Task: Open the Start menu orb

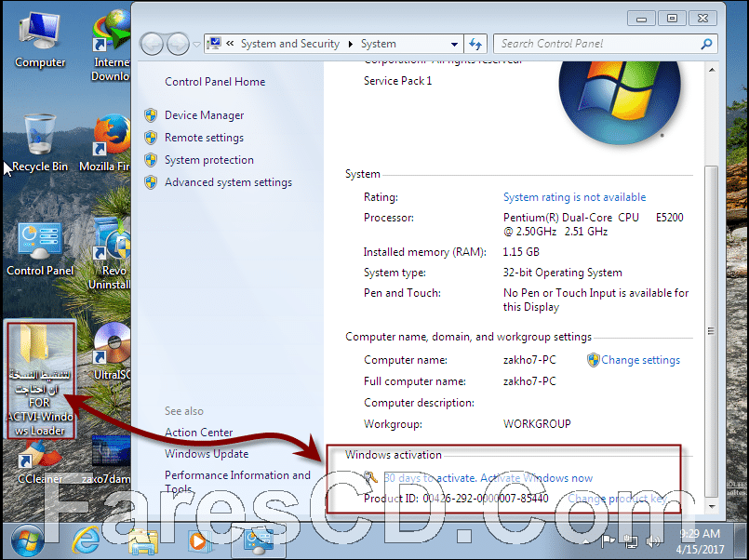Action: [x=27, y=540]
